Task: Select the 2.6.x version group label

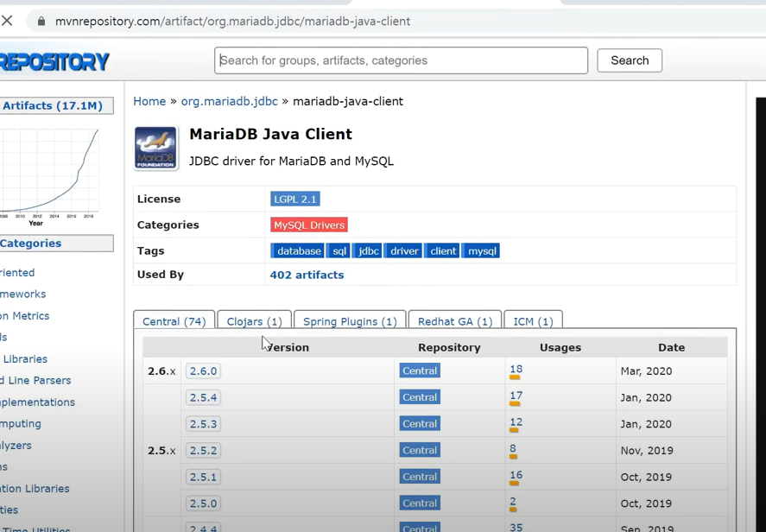Action: [x=161, y=371]
